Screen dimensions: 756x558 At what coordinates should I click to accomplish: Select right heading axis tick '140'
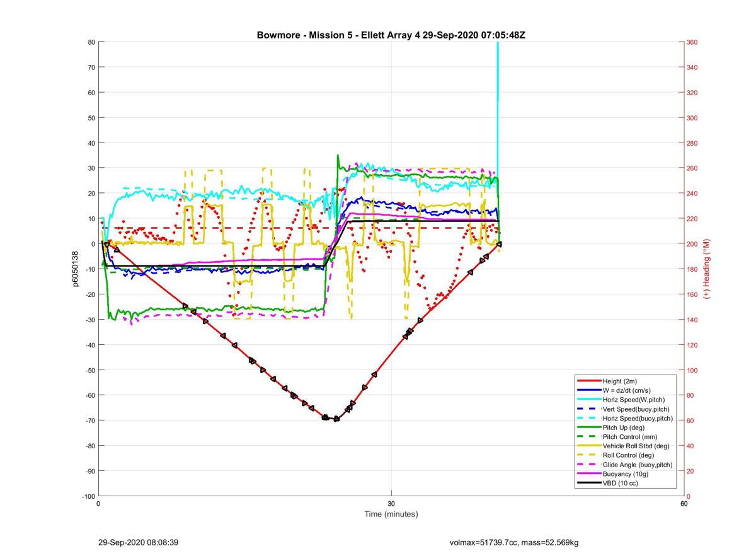[x=692, y=320]
